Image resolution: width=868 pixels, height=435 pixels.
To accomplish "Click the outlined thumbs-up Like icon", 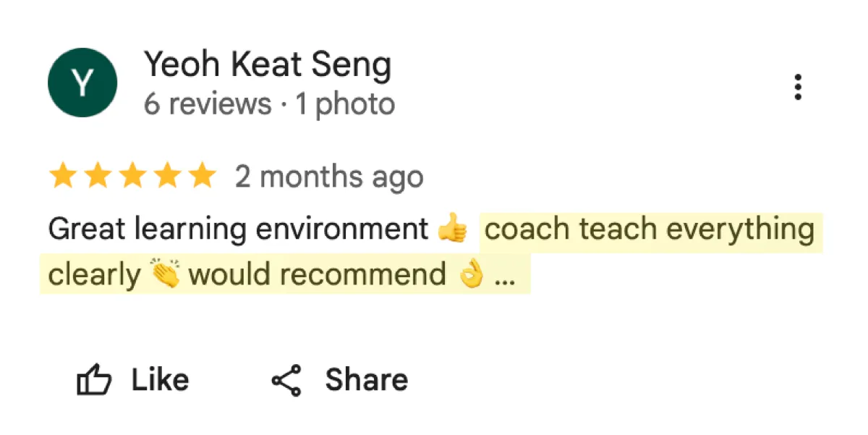I will tap(94, 381).
